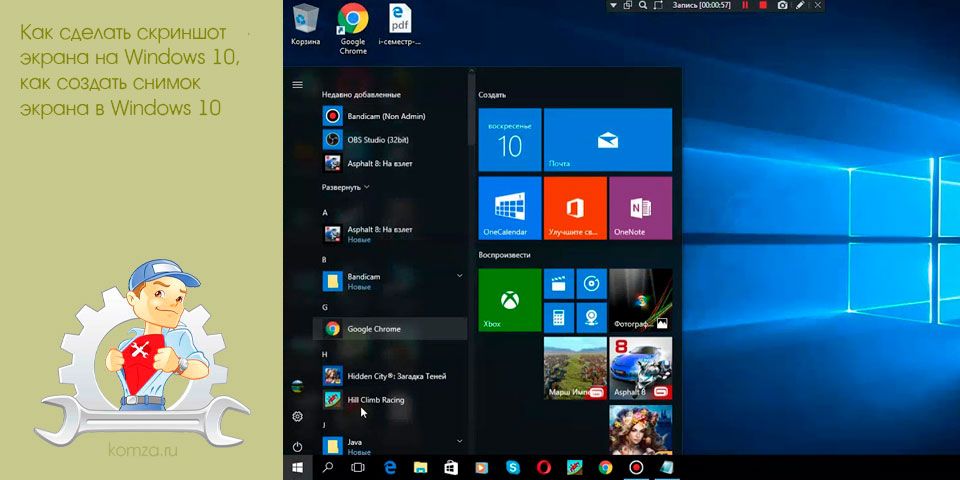
Task: Switch to Chrome via taskbar icon
Action: pos(605,468)
